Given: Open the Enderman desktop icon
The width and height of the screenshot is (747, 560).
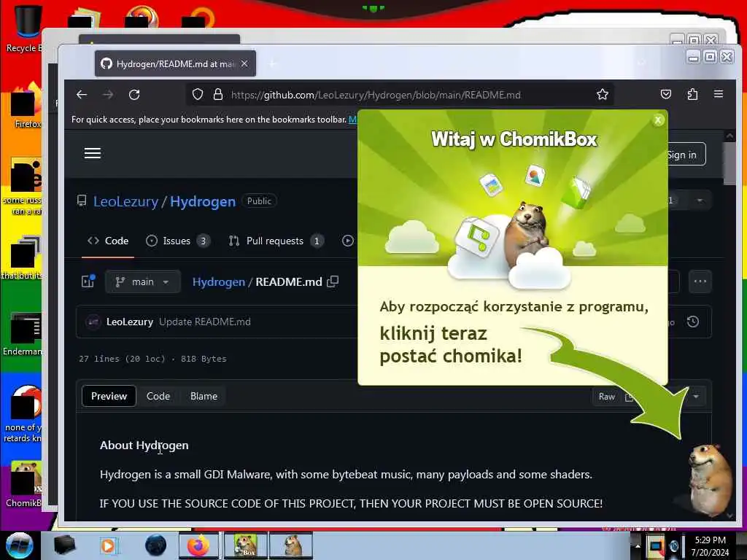Looking at the screenshot, I should [23, 334].
